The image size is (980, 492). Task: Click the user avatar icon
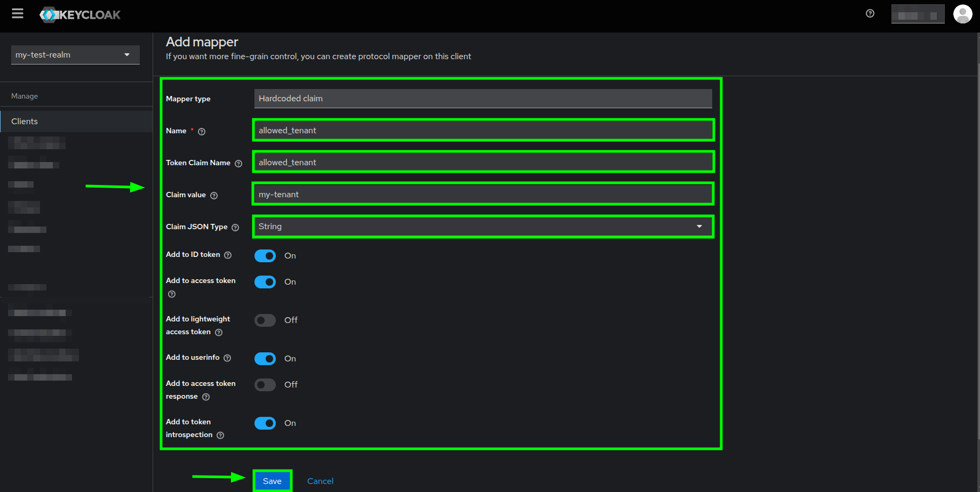(x=962, y=14)
